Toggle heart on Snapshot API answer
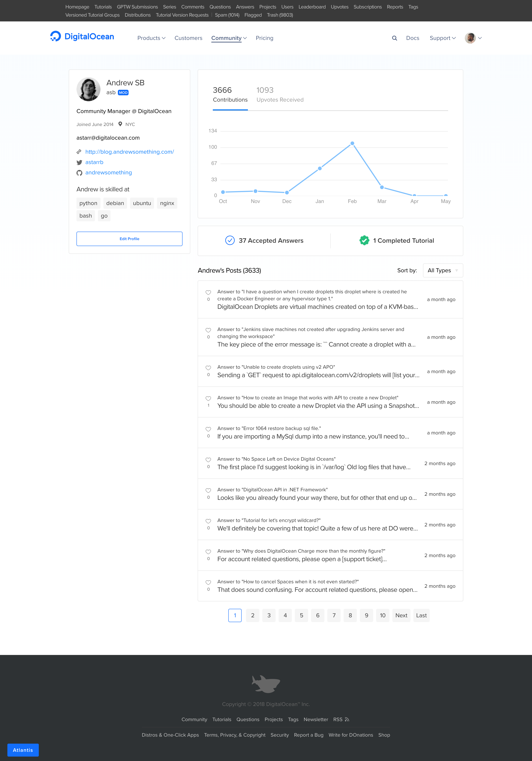532x761 pixels. click(x=208, y=398)
